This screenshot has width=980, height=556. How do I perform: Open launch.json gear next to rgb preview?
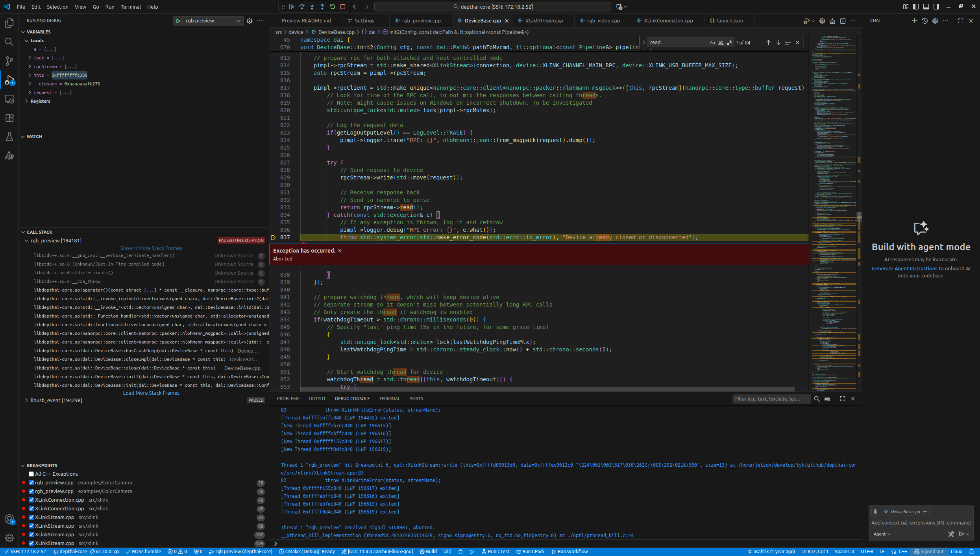pos(250,21)
